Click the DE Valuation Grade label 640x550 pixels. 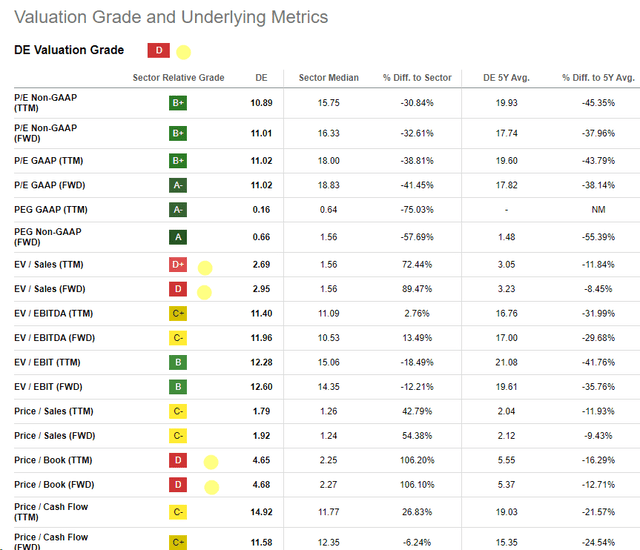[69, 50]
